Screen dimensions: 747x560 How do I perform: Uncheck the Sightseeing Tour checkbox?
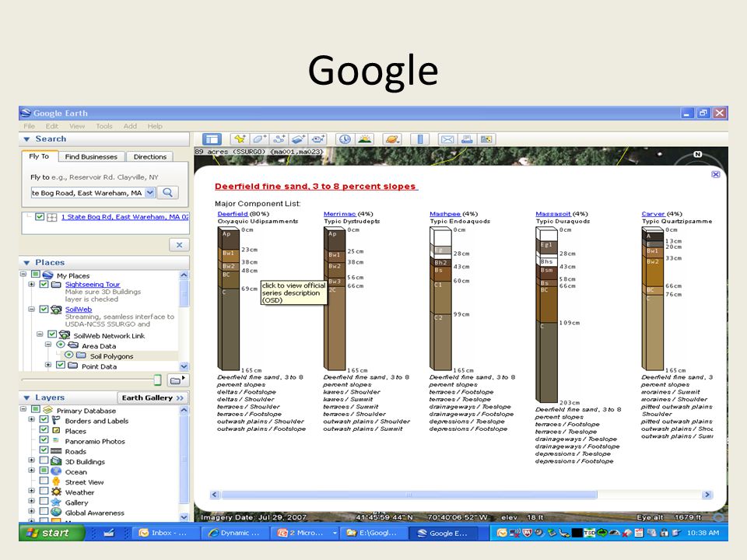coord(44,285)
